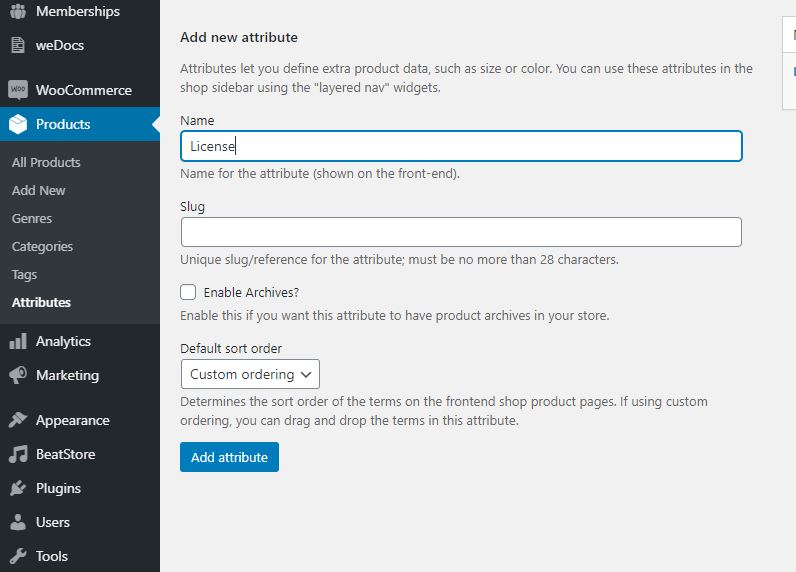Click into the empty Slug field
796x572 pixels.
(x=461, y=232)
